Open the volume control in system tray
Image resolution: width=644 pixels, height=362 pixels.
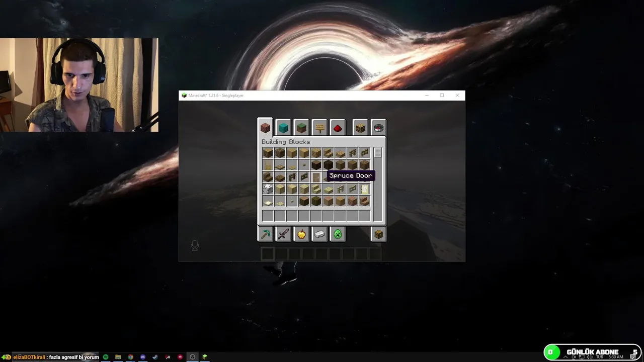coord(590,357)
